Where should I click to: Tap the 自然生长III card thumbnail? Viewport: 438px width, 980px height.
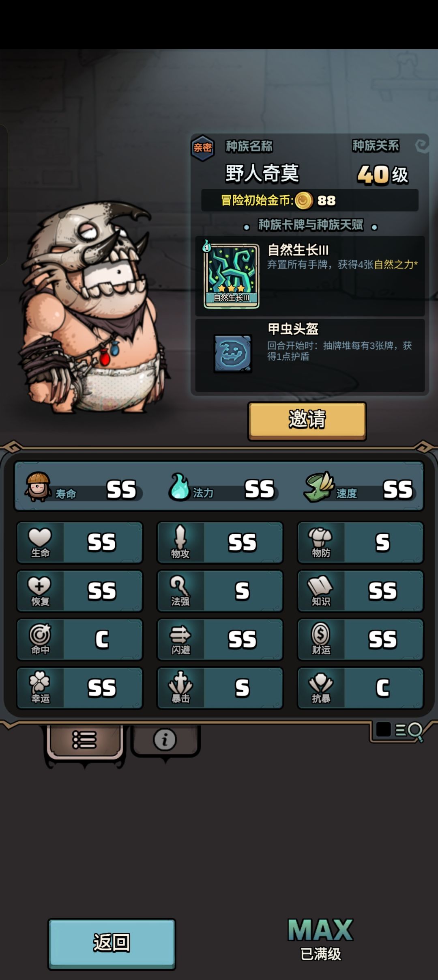coord(231,276)
